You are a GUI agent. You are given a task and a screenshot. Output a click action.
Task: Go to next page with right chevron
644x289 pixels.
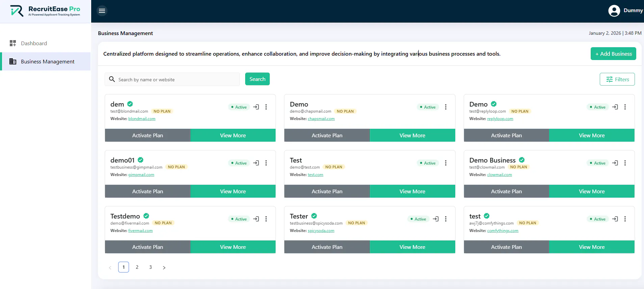click(x=164, y=267)
